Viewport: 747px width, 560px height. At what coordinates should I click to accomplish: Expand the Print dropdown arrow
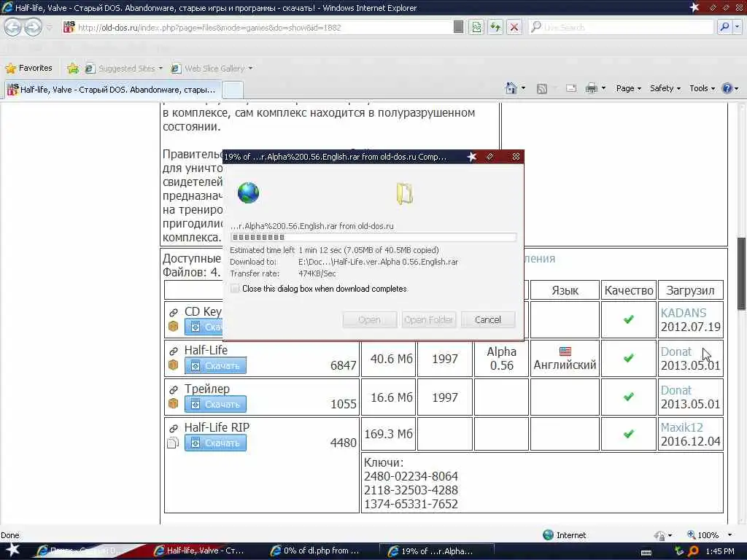pos(603,88)
